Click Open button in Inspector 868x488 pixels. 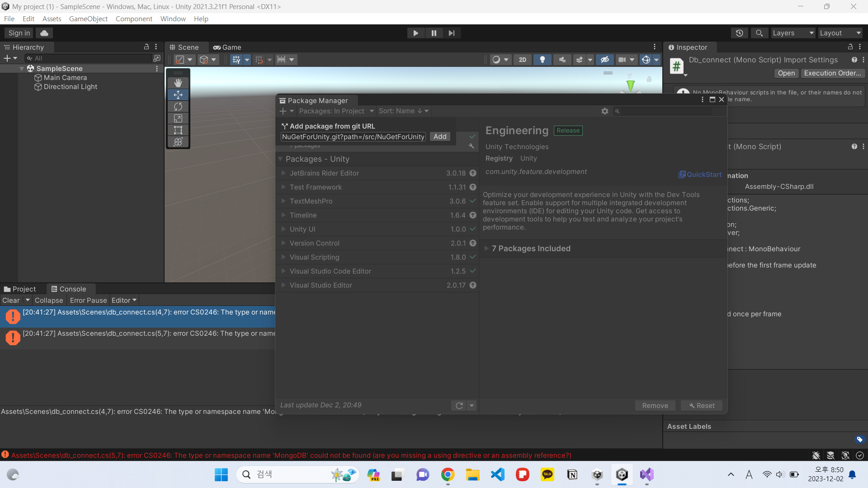pyautogui.click(x=786, y=73)
